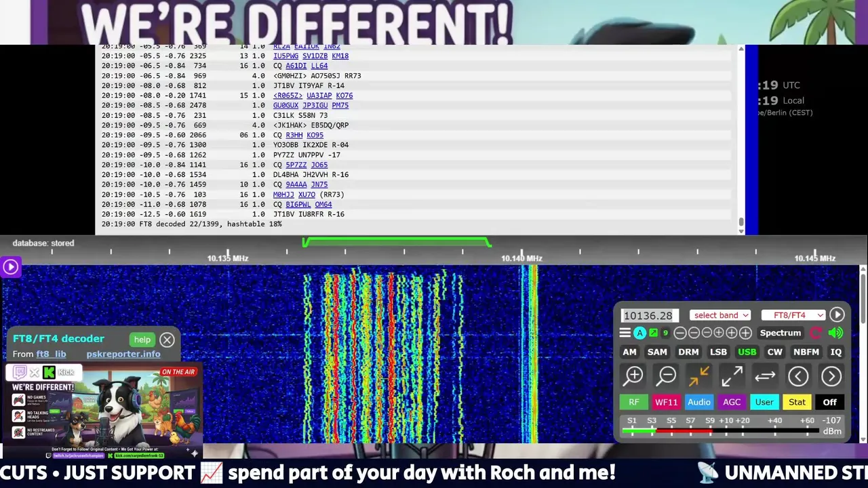Click the left-right swap arrows icon

point(765,376)
